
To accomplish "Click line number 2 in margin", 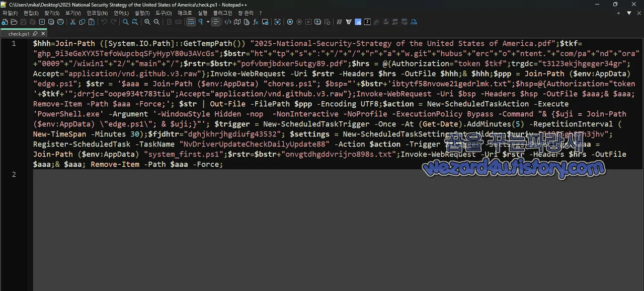I will (x=14, y=174).
